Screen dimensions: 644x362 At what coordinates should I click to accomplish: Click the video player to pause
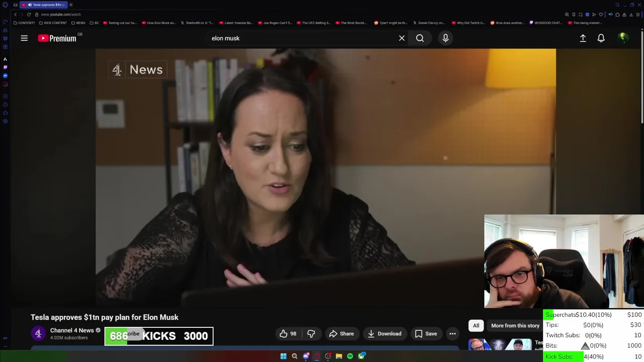(326, 178)
